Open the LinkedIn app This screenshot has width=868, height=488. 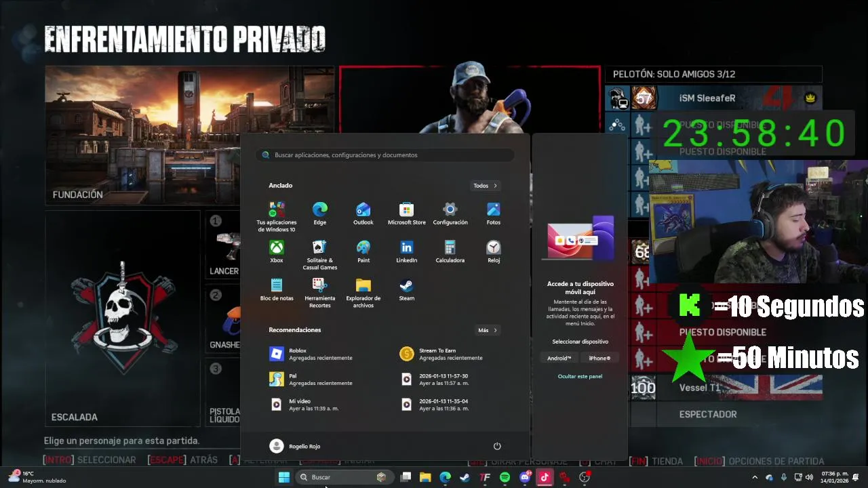click(407, 252)
